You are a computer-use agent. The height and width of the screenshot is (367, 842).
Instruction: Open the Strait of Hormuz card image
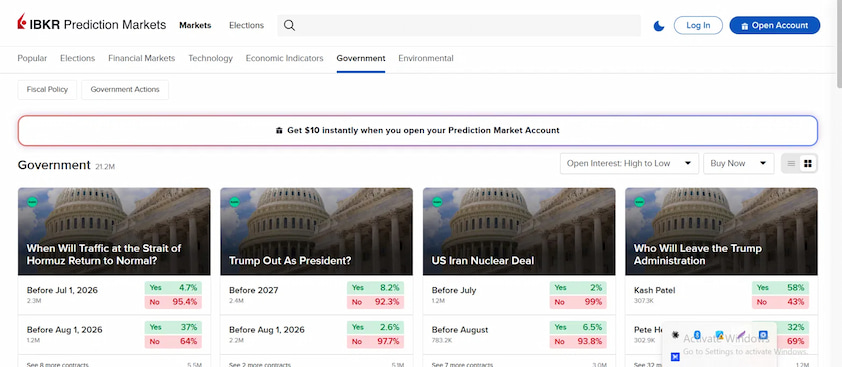tap(114, 232)
